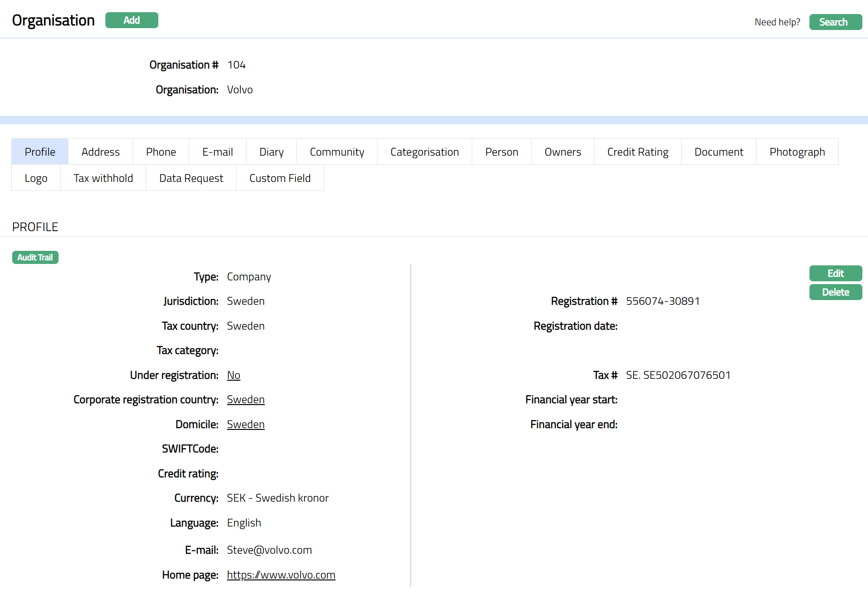Screen dimensions: 868x594
Task: Edit the organisation profile
Action: [835, 273]
